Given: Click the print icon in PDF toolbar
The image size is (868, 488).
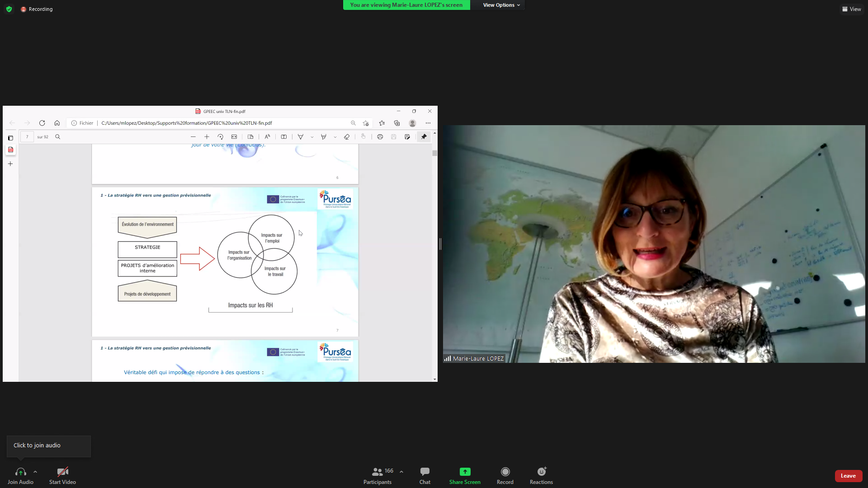Looking at the screenshot, I should 380,137.
